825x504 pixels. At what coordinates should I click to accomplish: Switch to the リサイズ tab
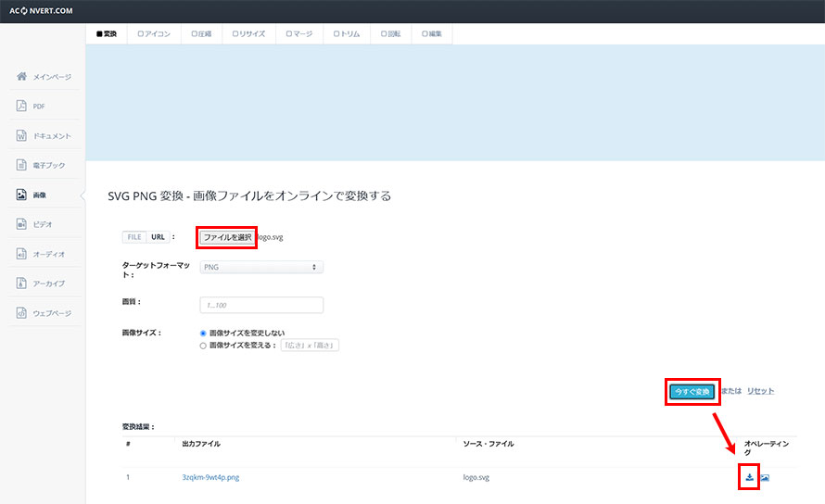[x=248, y=33]
